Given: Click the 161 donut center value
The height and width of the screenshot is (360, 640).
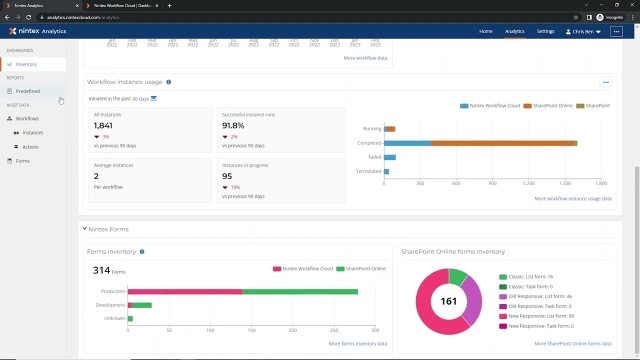Looking at the screenshot, I should pyautogui.click(x=449, y=301).
